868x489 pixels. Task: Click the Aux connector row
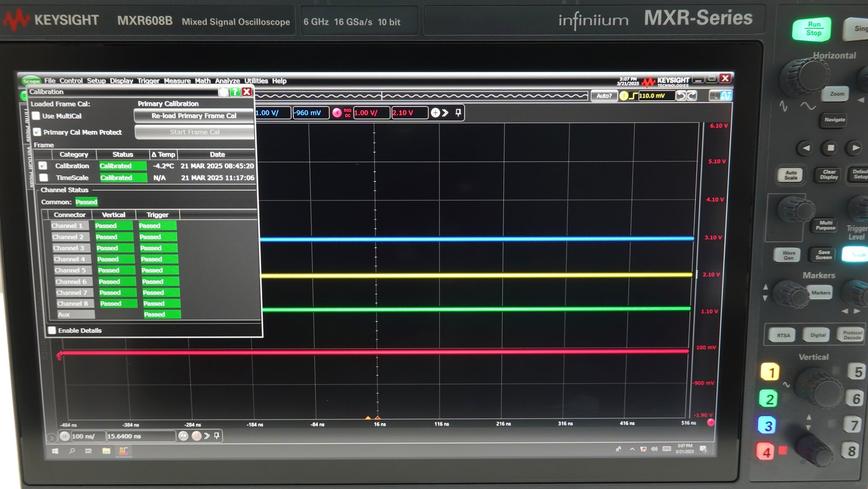(x=76, y=314)
